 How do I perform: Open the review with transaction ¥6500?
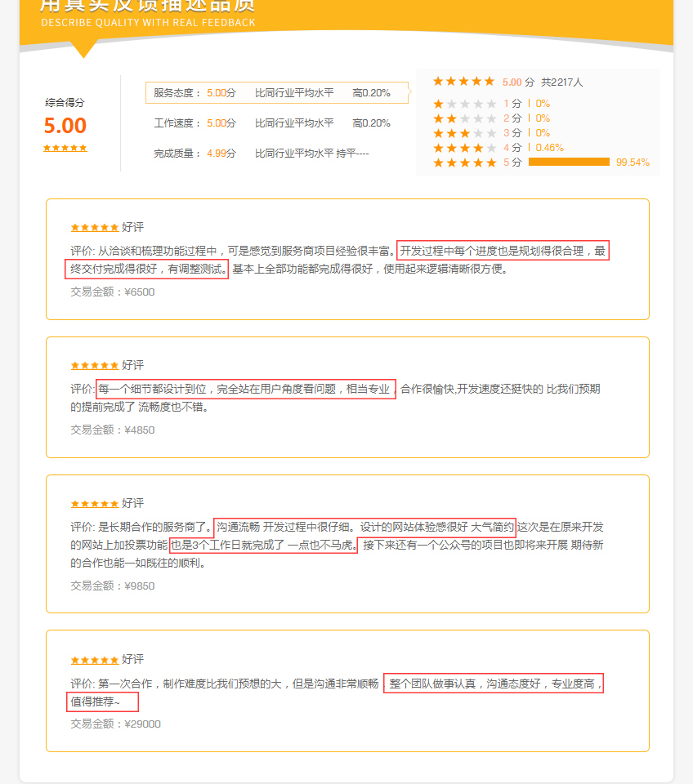click(x=348, y=259)
